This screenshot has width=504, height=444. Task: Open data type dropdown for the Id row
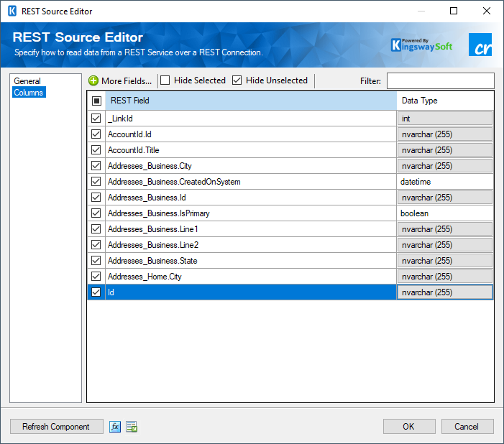point(445,292)
